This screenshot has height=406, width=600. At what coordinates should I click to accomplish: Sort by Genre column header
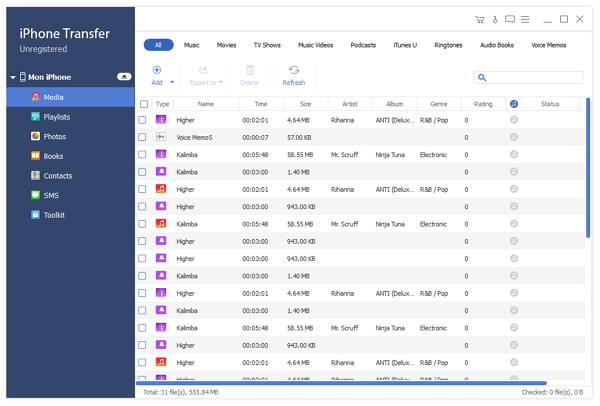(439, 104)
